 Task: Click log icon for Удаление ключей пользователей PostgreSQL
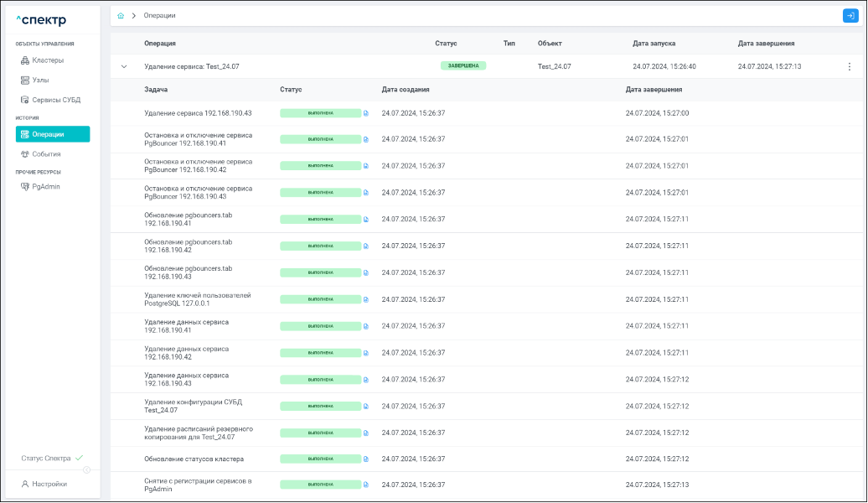(366, 300)
